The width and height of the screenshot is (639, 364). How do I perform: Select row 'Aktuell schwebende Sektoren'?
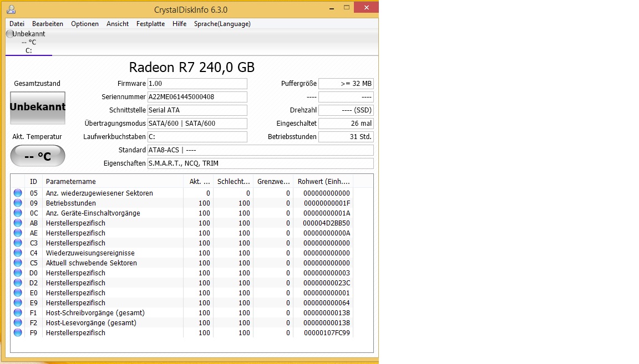pyautogui.click(x=182, y=263)
